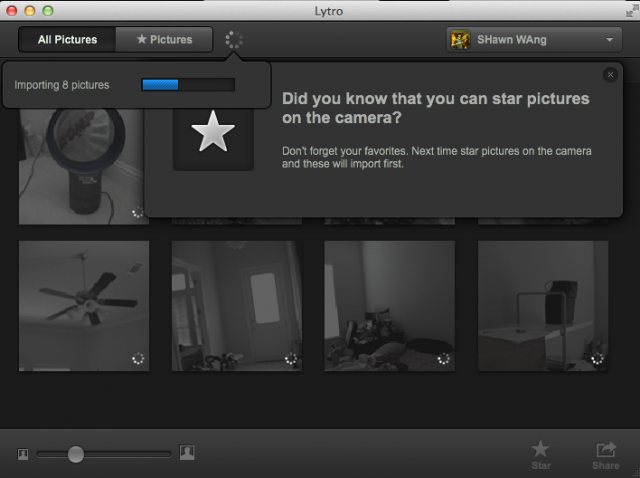This screenshot has height=478, width=640.
Task: Click the import activity spinner icon
Action: 234,40
